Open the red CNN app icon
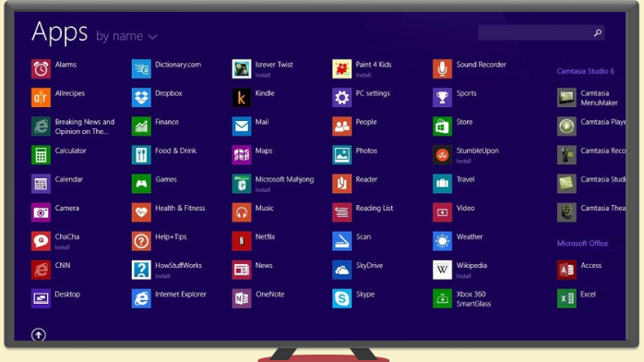Screen dimensions: 644x362 pos(41,270)
